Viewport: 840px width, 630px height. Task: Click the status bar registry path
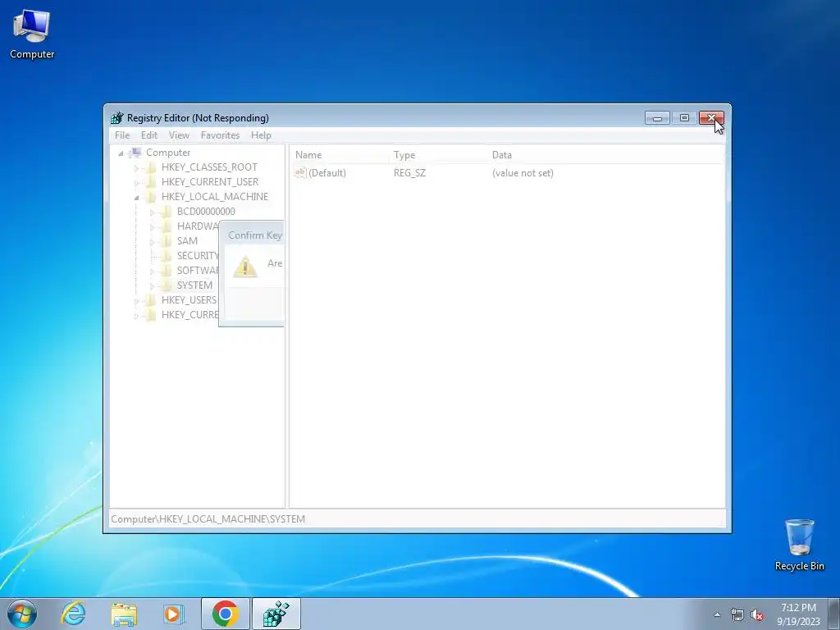(208, 519)
